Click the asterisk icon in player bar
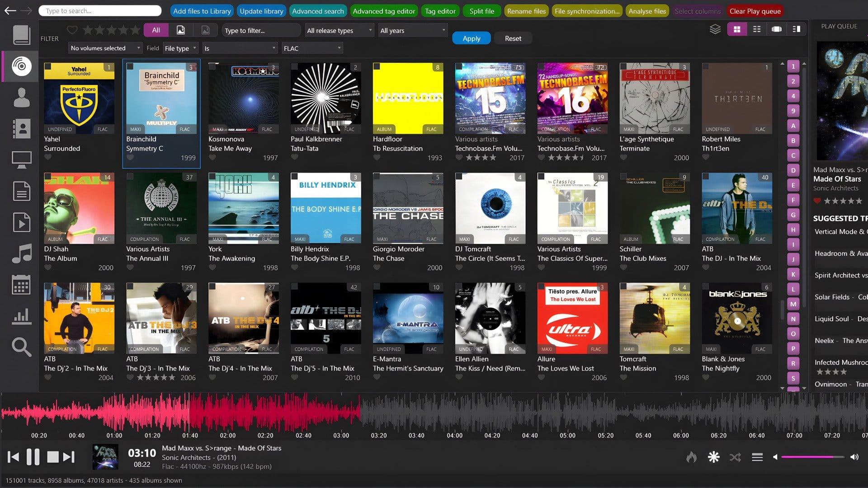 [x=713, y=457]
